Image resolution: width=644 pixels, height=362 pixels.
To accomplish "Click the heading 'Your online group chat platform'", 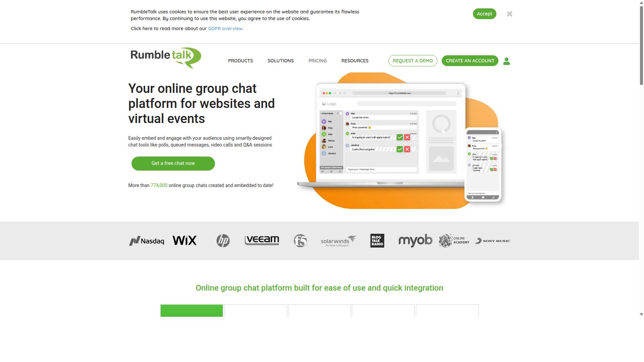I will pos(201,104).
